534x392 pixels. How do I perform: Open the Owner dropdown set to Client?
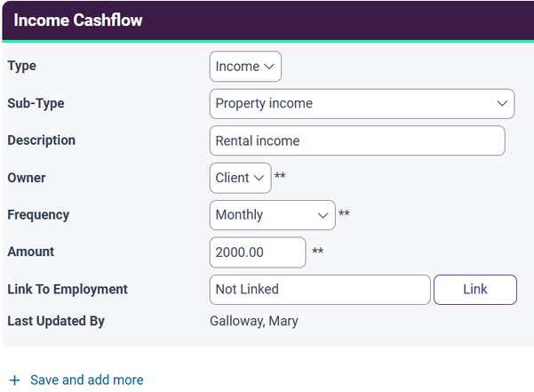[x=241, y=178]
